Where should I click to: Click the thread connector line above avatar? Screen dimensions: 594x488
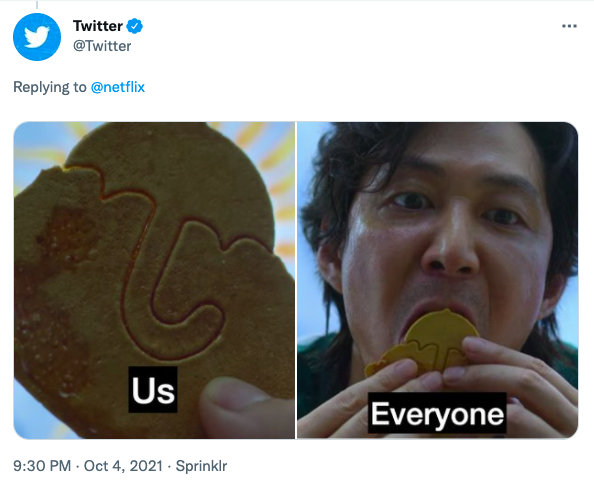pos(37,4)
